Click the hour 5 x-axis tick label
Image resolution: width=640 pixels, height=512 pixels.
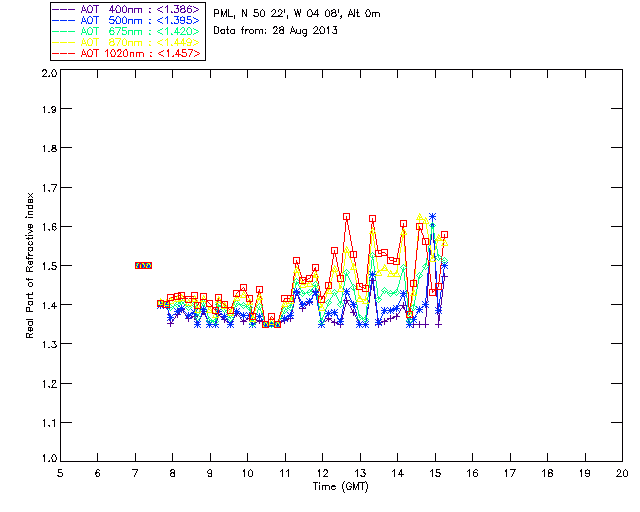60,473
